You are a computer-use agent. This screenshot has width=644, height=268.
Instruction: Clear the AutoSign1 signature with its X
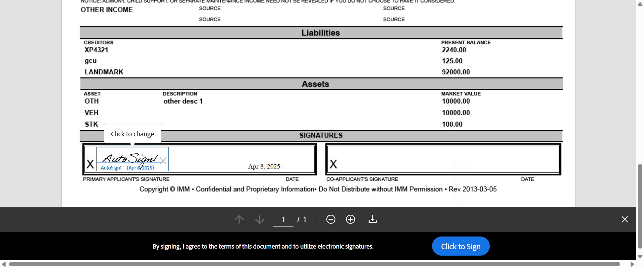pos(163,160)
